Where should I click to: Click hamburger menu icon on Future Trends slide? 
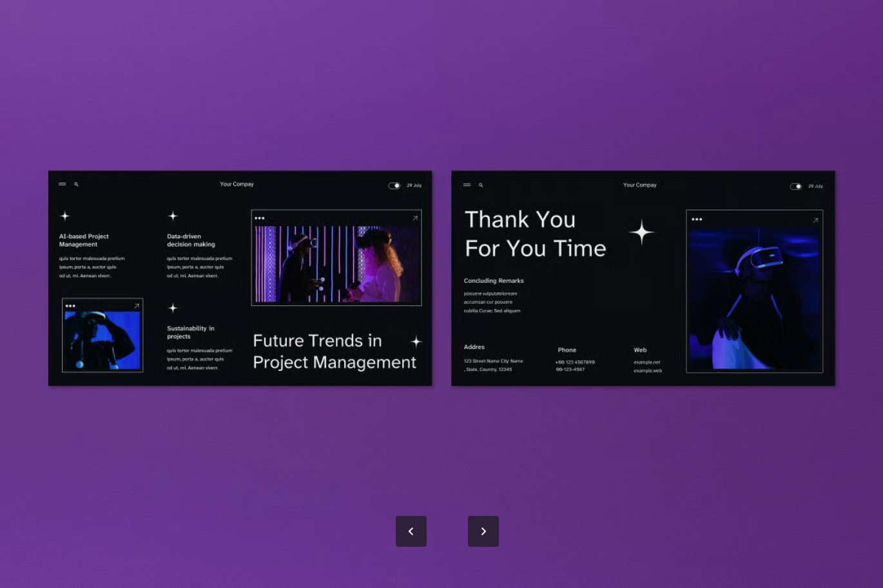63,184
